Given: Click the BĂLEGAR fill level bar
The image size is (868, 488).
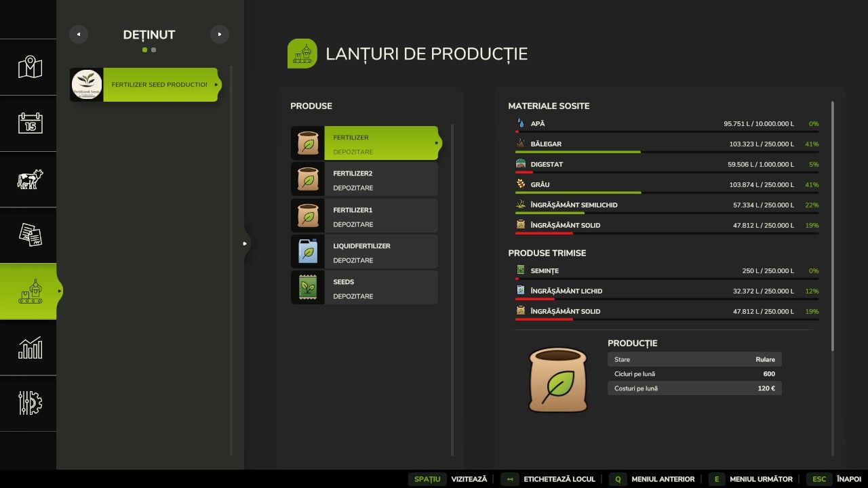Looking at the screenshot, I should tap(666, 152).
